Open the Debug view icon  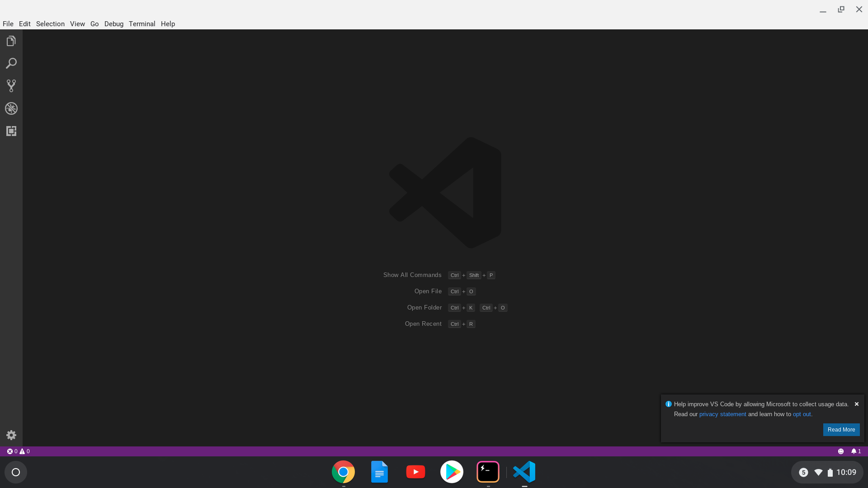[11, 108]
